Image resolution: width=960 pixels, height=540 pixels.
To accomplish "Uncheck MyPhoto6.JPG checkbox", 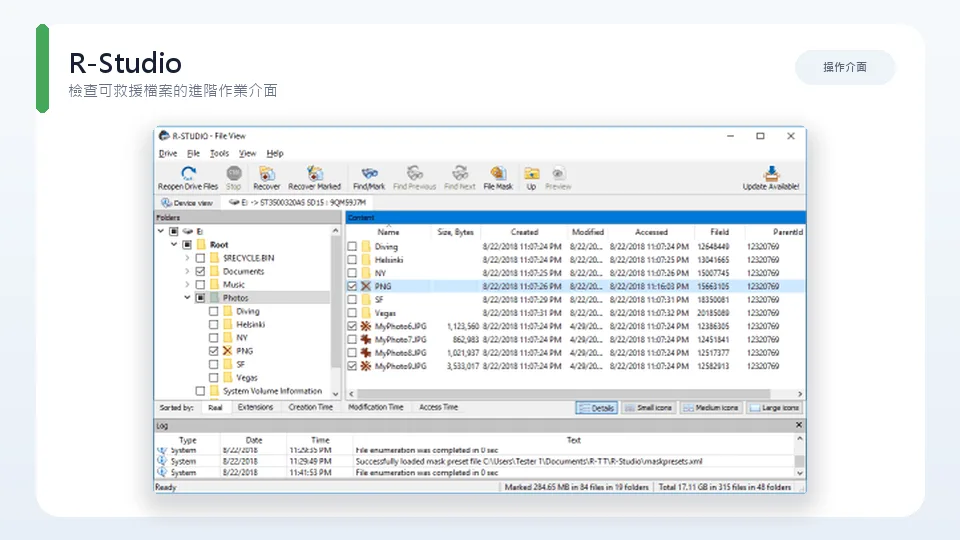I will coord(352,326).
